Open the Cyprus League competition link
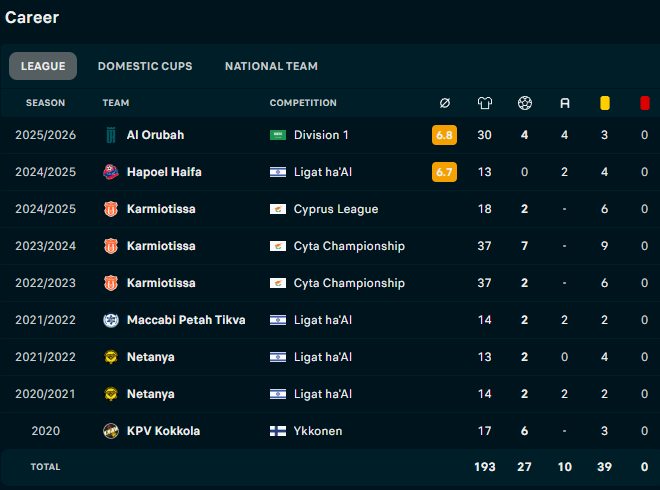This screenshot has height=490, width=660. click(x=336, y=209)
